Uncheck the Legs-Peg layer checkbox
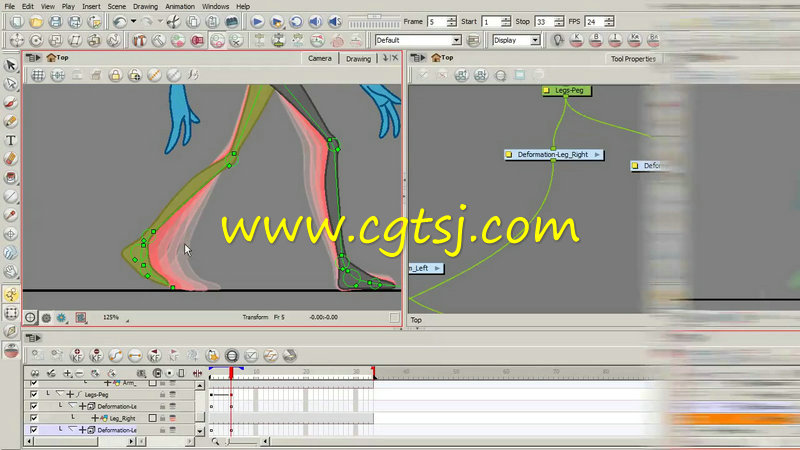 click(x=34, y=394)
